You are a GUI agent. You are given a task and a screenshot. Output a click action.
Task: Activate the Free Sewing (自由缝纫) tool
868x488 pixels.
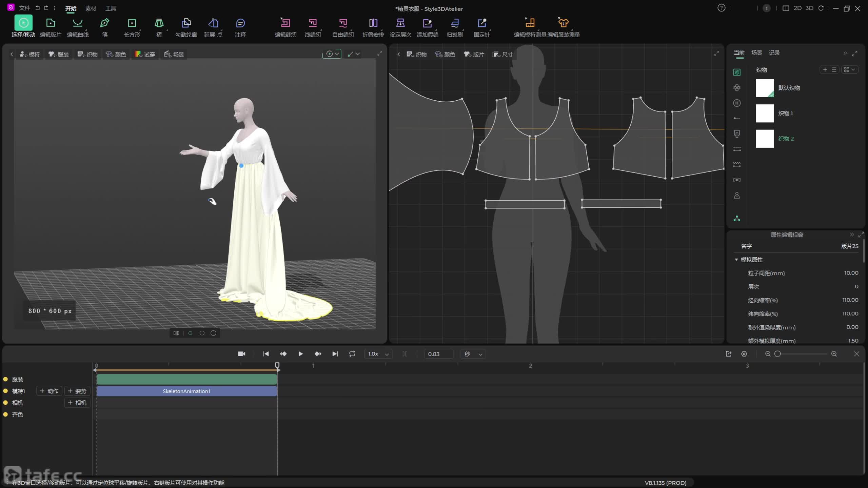(x=343, y=23)
